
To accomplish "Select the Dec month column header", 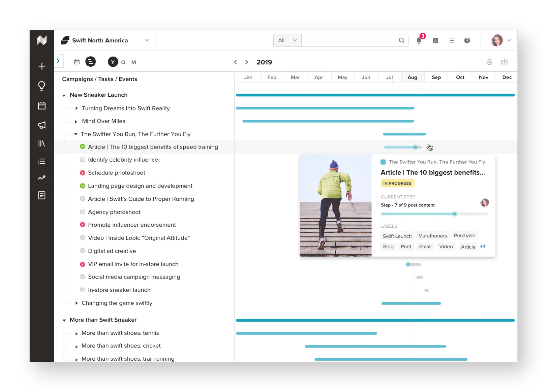I will tap(507, 77).
